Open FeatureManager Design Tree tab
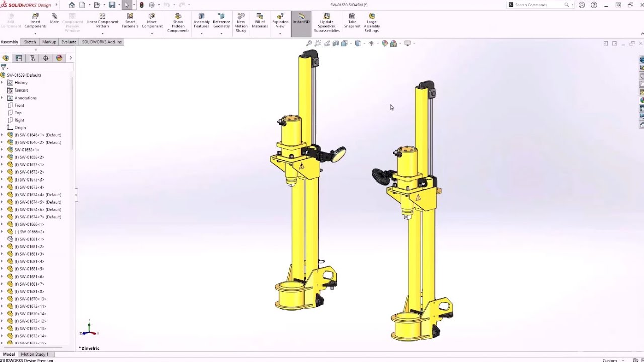Image resolution: width=644 pixels, height=362 pixels. tap(5, 58)
